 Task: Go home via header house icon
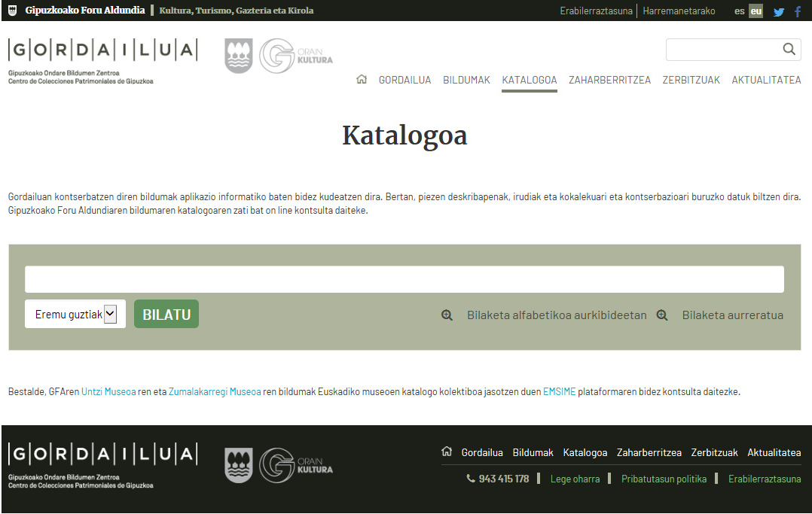[362, 80]
